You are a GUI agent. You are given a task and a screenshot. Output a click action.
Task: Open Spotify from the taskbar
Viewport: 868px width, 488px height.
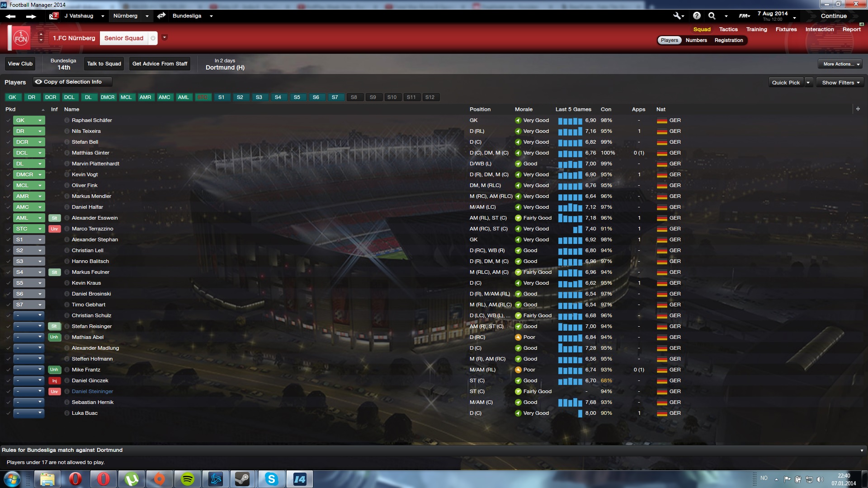[188, 479]
